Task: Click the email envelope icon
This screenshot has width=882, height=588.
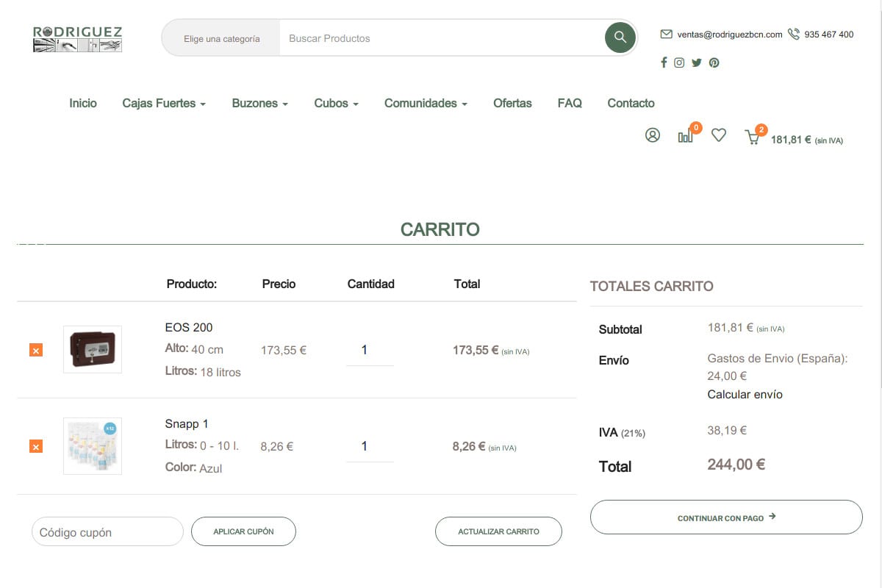Action: coord(667,34)
